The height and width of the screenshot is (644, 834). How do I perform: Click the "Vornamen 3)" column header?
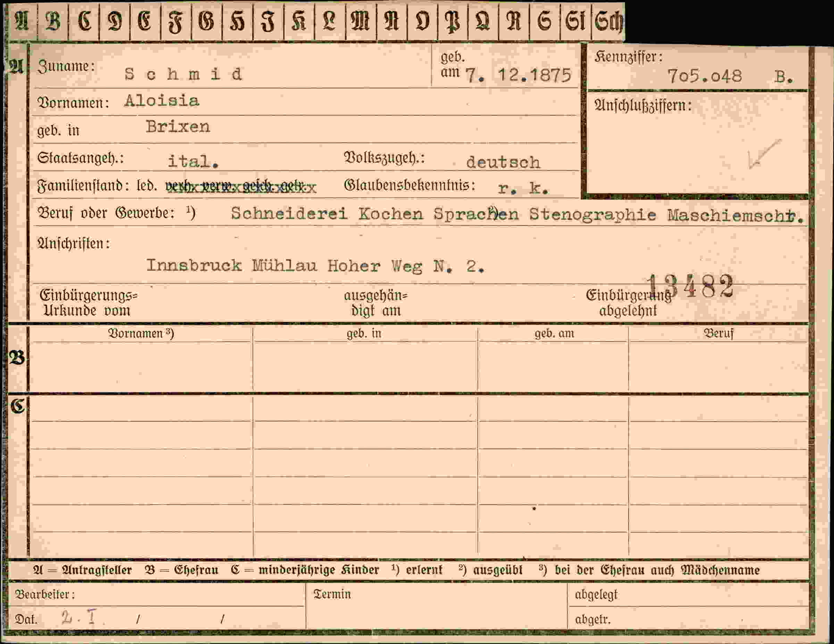click(141, 333)
